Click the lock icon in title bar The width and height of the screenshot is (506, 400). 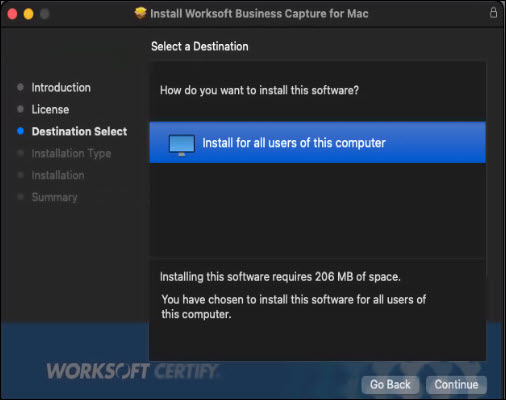tap(493, 13)
